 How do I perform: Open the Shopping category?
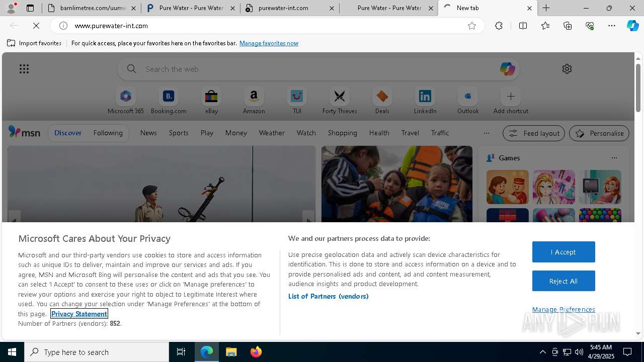[x=343, y=133]
